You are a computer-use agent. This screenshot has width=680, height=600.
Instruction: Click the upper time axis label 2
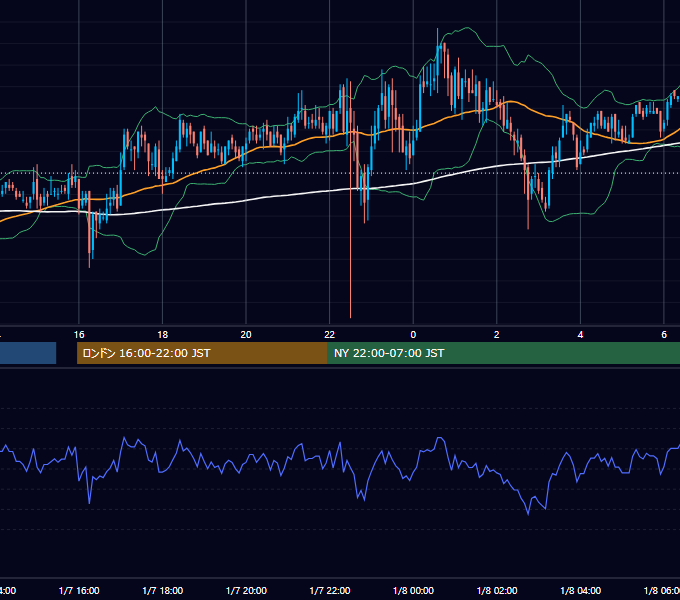click(x=497, y=335)
